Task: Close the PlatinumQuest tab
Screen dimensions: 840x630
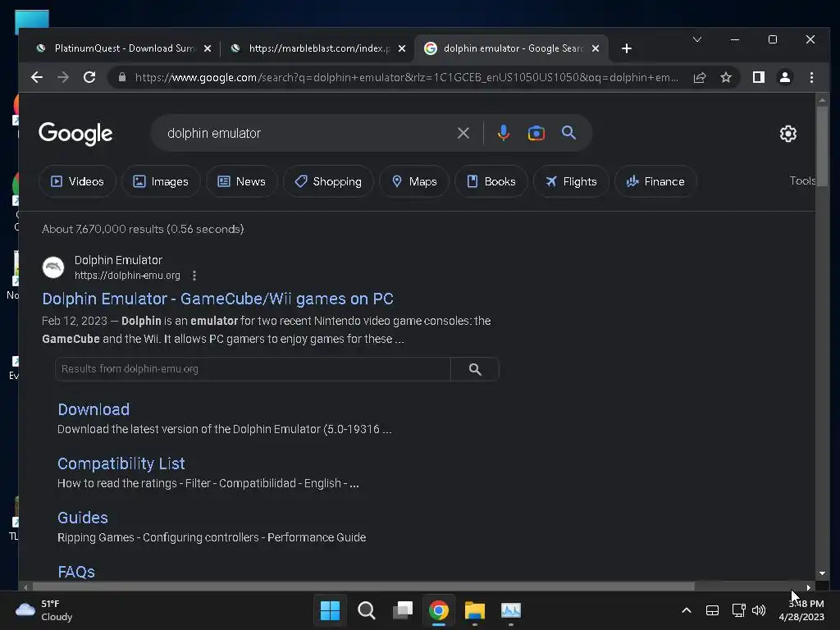Action: (208, 48)
